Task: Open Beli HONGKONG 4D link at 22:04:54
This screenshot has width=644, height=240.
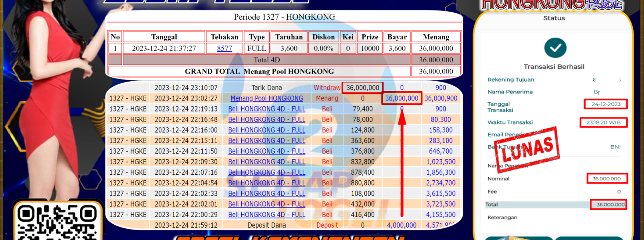Action: 266,183
